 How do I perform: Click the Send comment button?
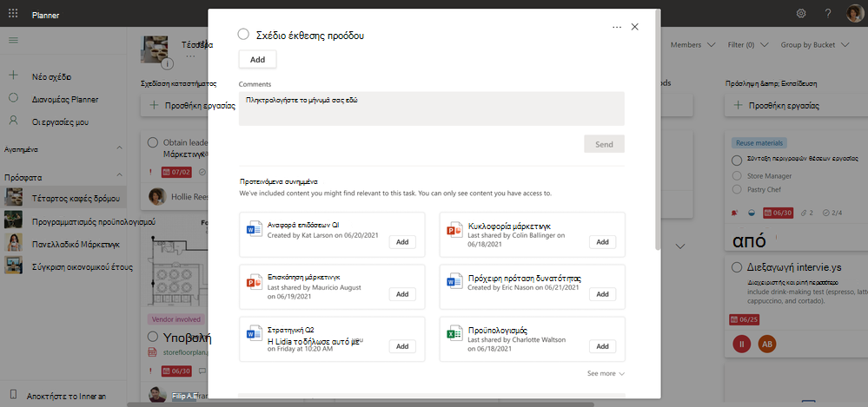[x=604, y=144]
